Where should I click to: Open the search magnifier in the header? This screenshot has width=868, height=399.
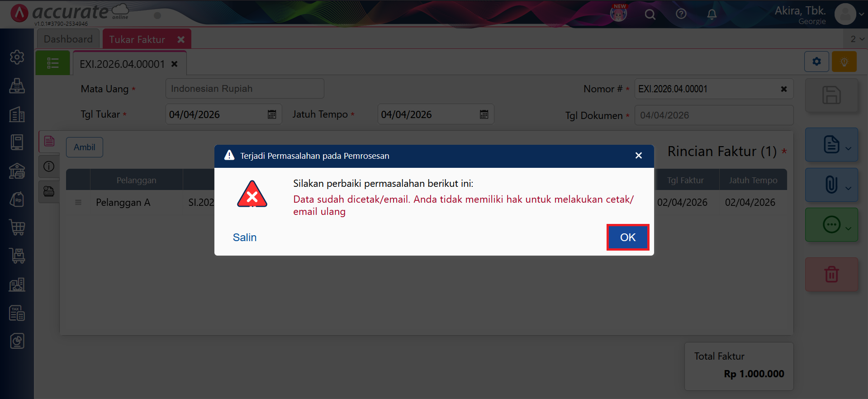tap(650, 14)
